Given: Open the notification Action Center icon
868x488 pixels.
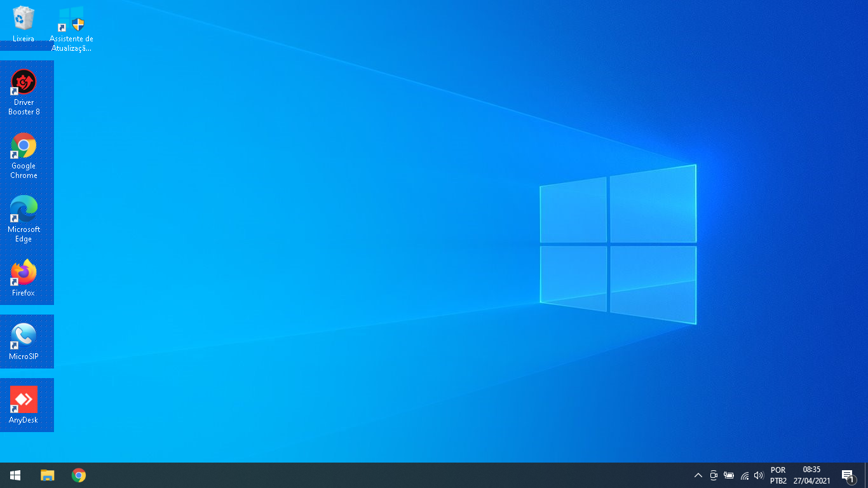Looking at the screenshot, I should (848, 475).
